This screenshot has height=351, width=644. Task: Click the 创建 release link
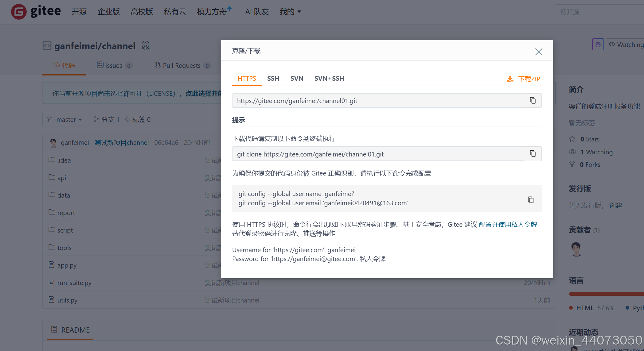[616, 205]
